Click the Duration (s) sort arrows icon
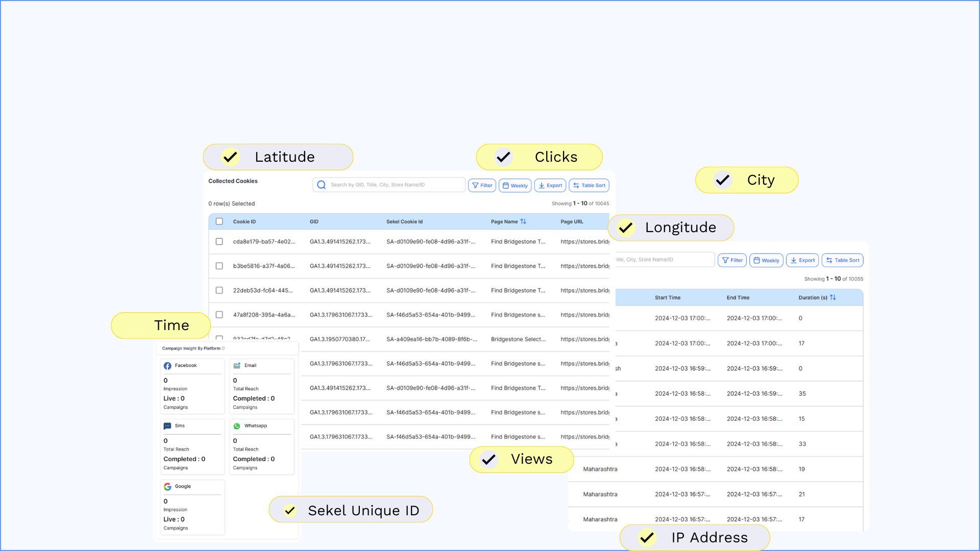 click(833, 297)
